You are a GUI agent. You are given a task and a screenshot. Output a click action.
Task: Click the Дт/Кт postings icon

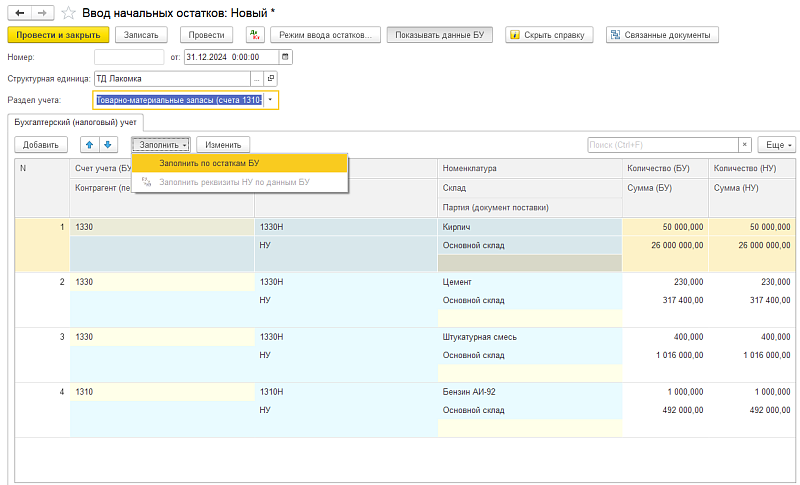(254, 35)
